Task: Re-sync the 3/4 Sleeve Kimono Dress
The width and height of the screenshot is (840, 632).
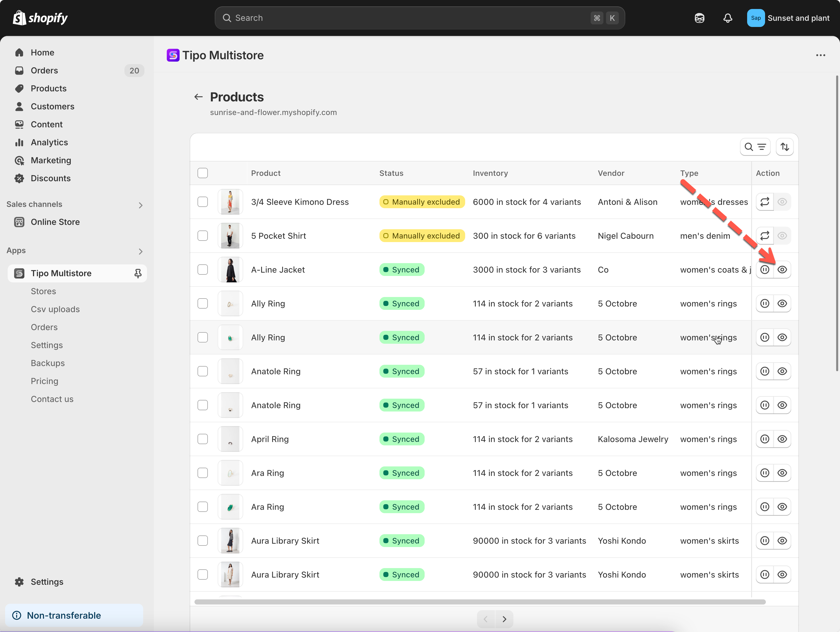Action: [764, 202]
